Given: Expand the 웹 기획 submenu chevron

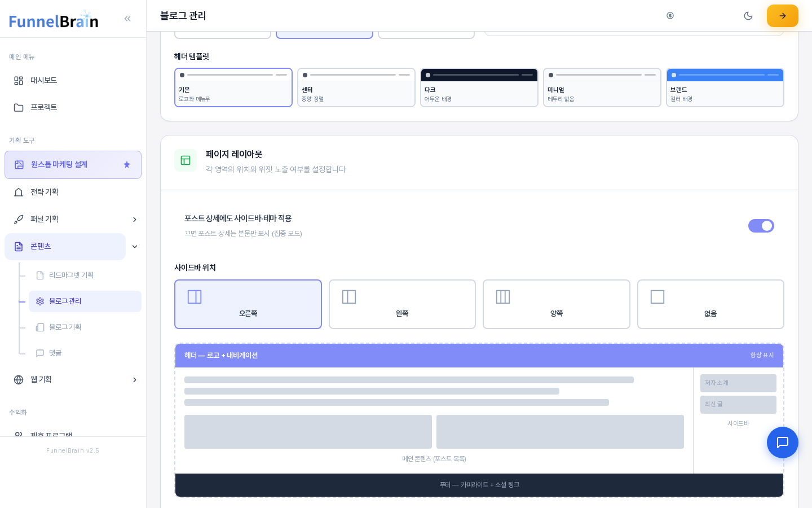Looking at the screenshot, I should pyautogui.click(x=135, y=380).
